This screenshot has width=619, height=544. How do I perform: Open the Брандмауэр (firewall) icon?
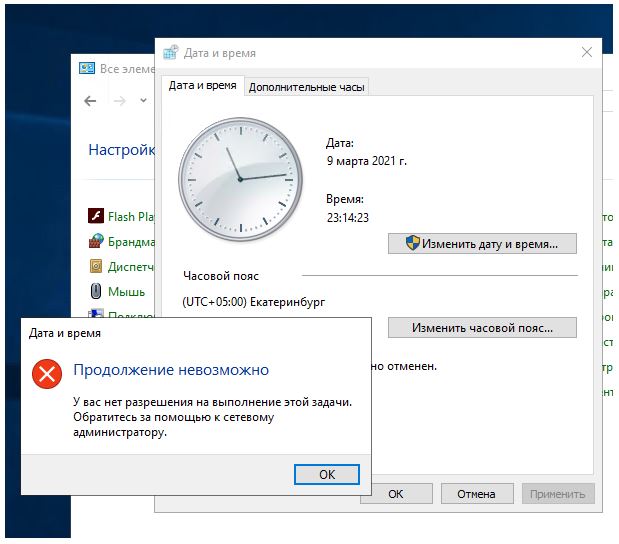coord(96,241)
